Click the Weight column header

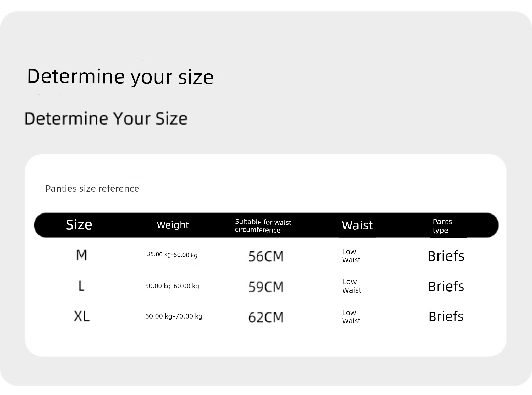coord(173,225)
